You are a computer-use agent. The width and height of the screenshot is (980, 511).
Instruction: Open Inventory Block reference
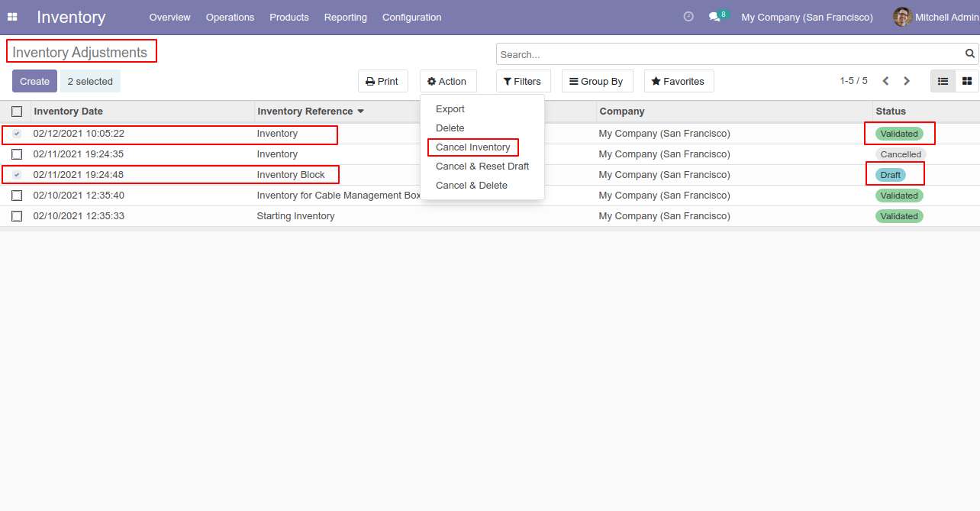[x=291, y=175]
